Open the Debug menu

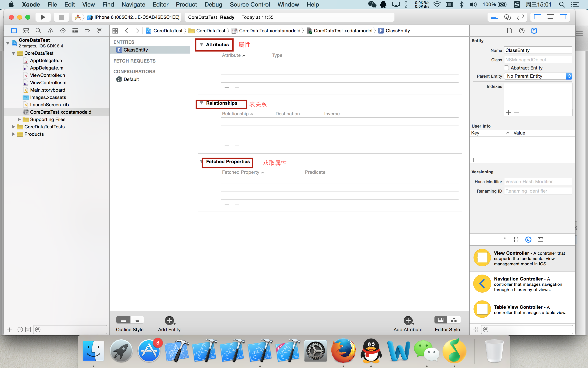pos(213,4)
